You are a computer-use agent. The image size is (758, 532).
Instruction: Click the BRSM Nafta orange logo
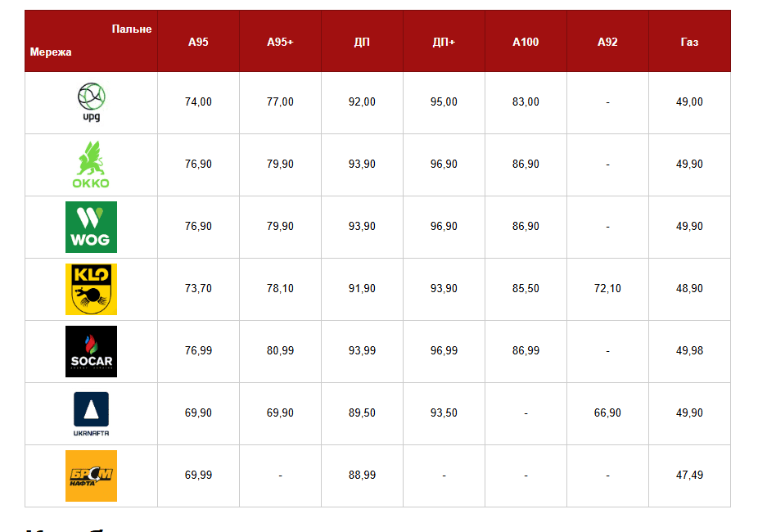click(91, 476)
